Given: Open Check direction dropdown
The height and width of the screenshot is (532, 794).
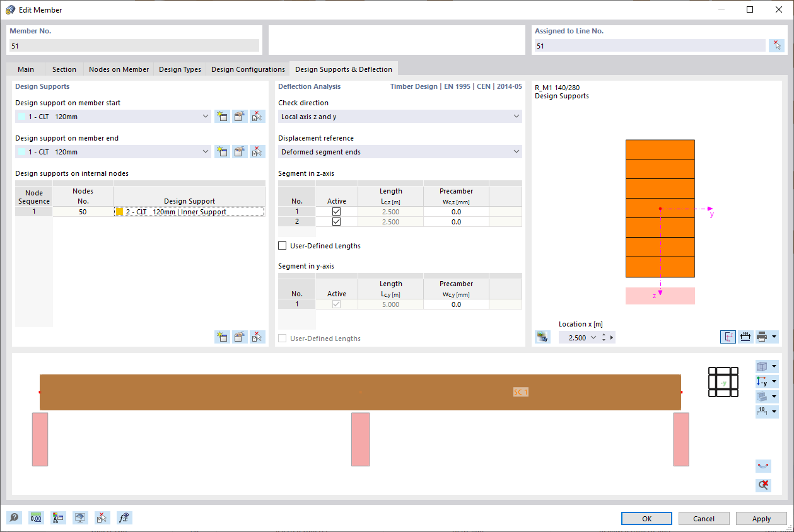Looking at the screenshot, I should coord(517,117).
